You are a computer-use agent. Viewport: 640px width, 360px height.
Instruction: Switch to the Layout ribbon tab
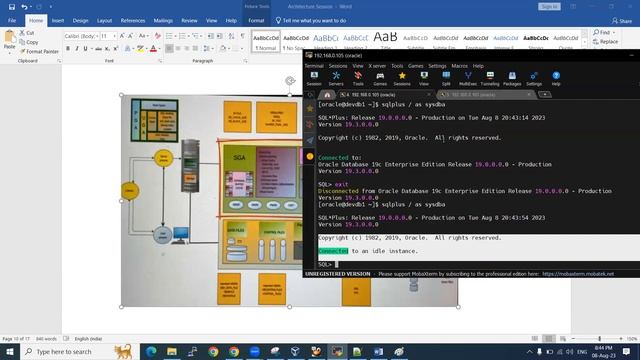coord(104,20)
